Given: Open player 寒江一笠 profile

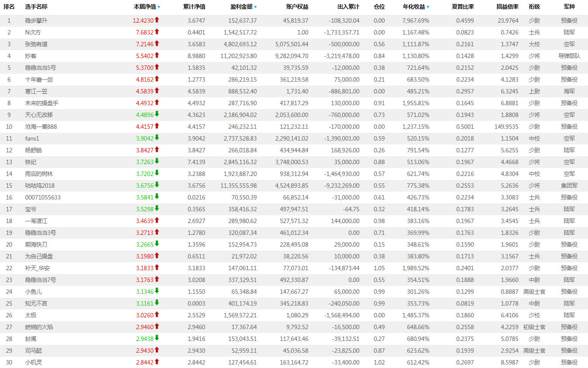Looking at the screenshot, I should pyautogui.click(x=36, y=91).
